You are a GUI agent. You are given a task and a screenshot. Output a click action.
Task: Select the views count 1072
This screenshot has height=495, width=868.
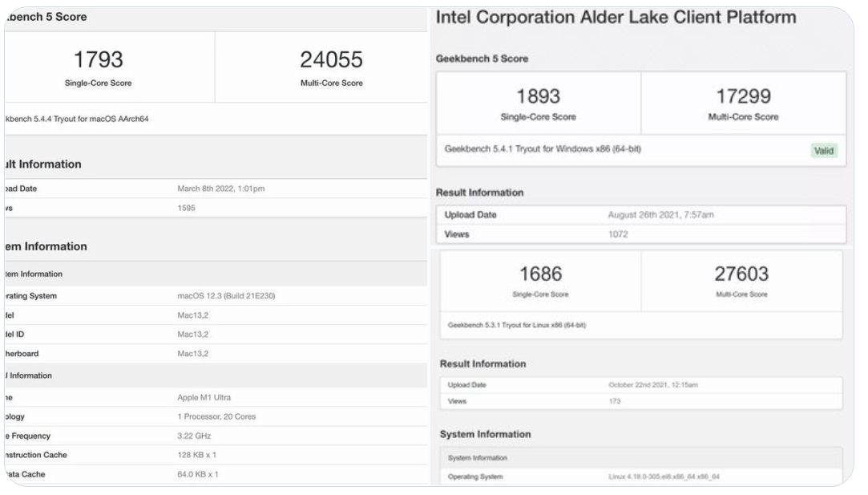click(618, 234)
